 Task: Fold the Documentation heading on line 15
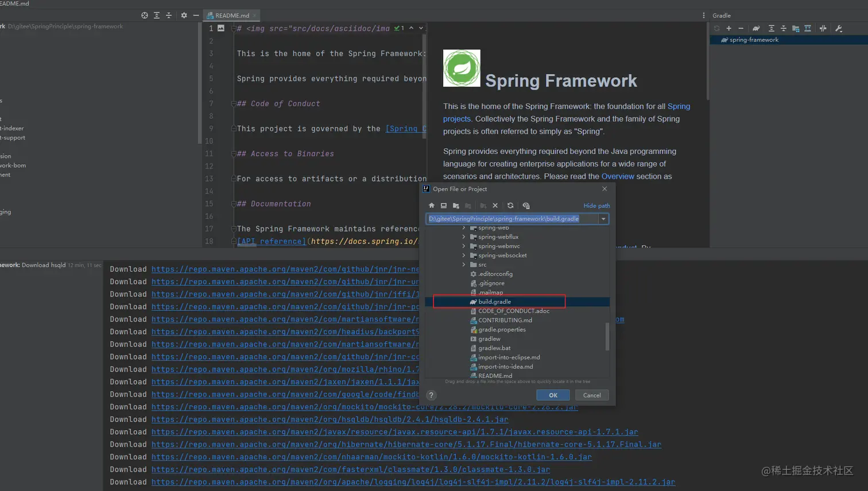coord(234,204)
